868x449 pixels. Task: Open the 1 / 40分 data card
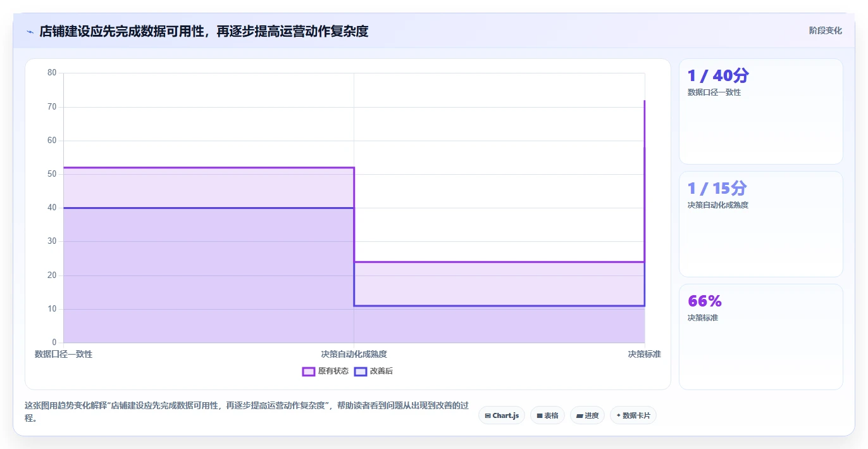point(761,111)
